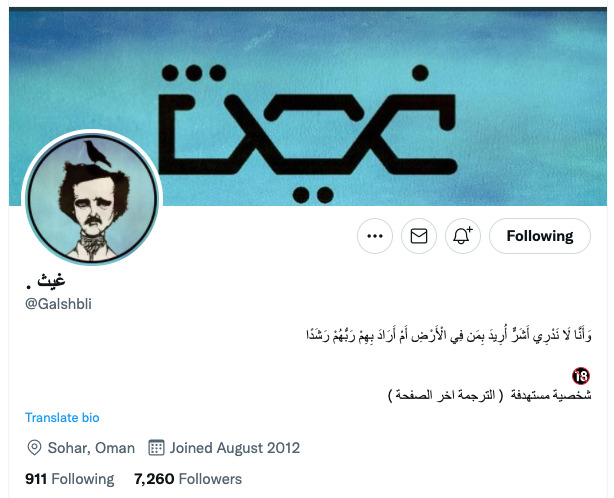
Task: Click the bio line with parentheses text
Action: tap(489, 395)
